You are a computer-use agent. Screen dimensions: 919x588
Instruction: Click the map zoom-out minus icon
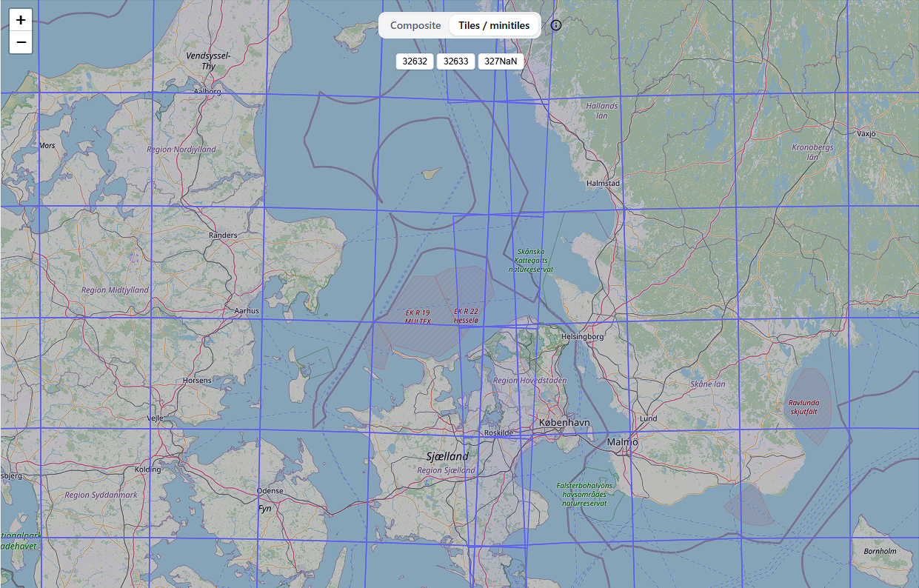(x=20, y=43)
